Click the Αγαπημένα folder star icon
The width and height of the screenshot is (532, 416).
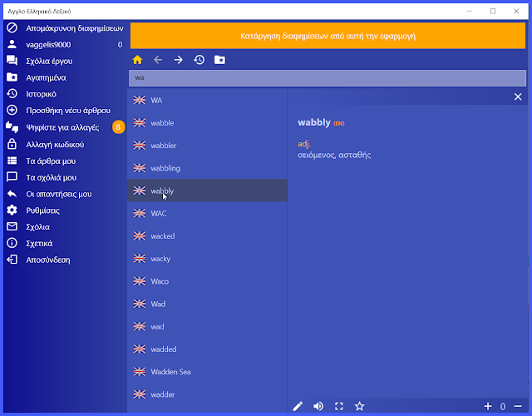click(12, 77)
